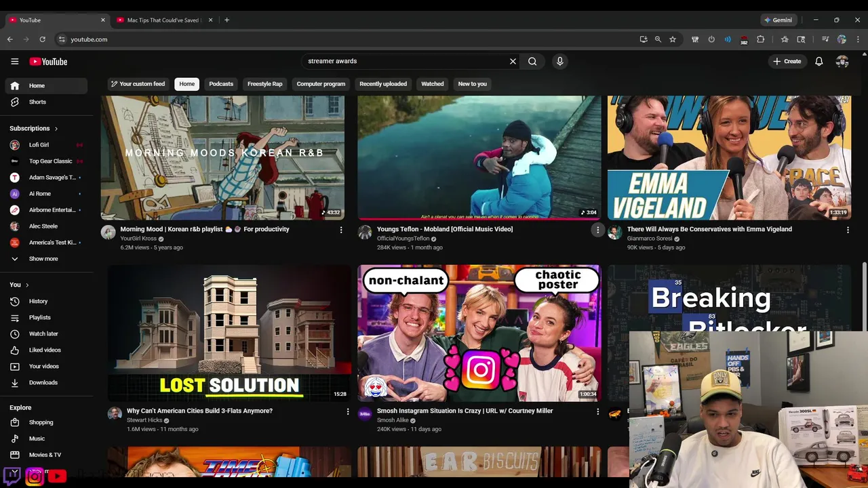Open the Gemini button in the title bar

point(778,20)
